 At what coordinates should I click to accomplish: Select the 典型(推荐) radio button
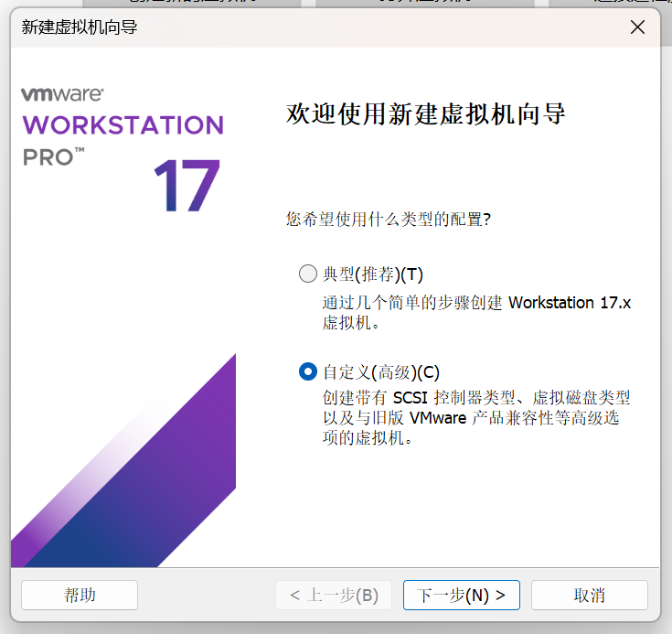(308, 274)
